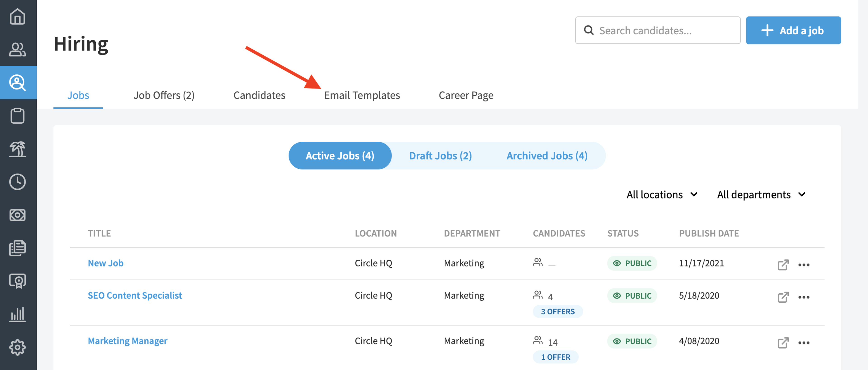Click candidates icon in New Job row
868x370 pixels.
tap(538, 262)
